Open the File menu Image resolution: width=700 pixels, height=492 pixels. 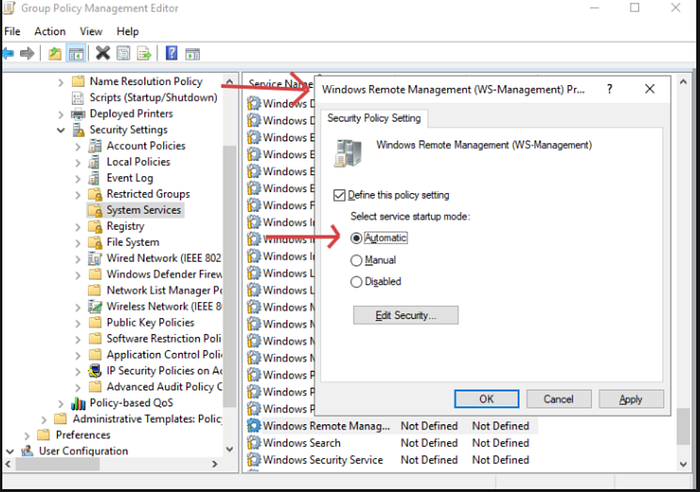click(12, 31)
